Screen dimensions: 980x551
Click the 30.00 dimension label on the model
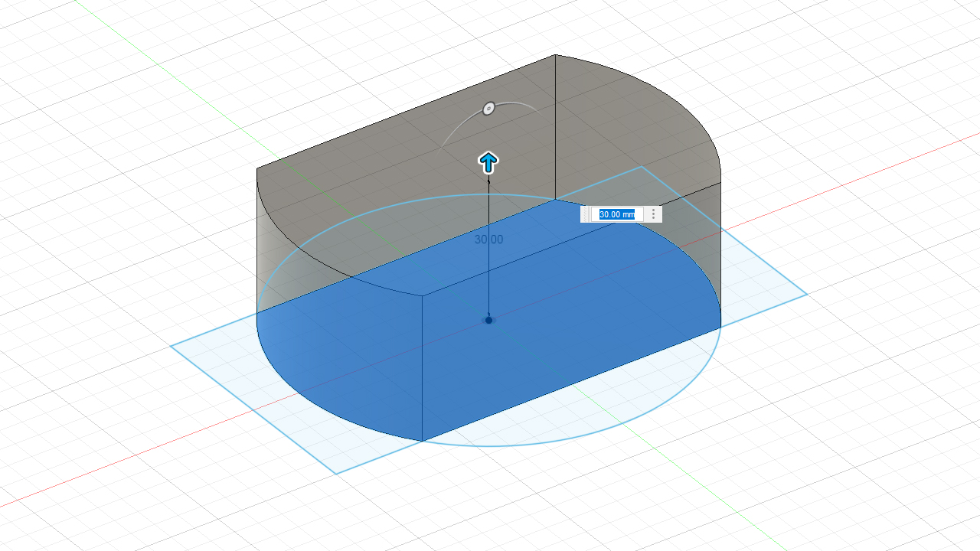click(488, 240)
